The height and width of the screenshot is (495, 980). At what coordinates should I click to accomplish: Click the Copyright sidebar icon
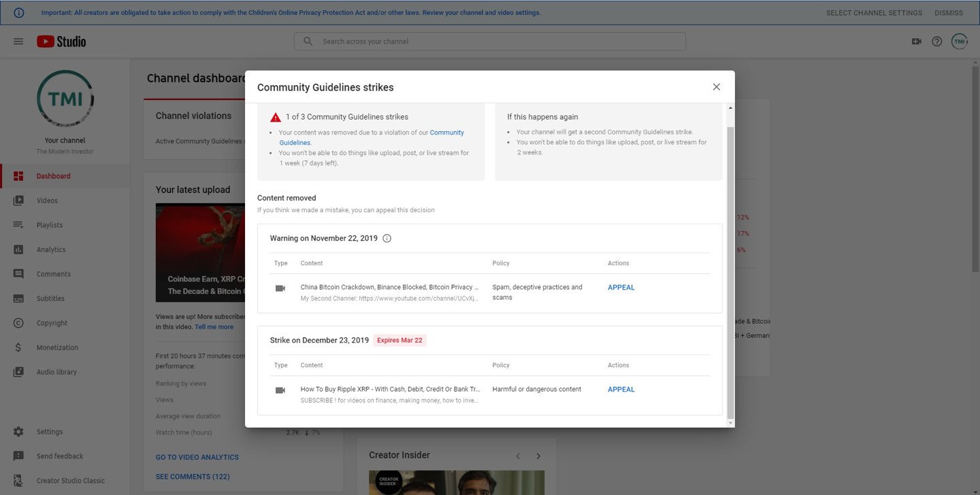click(x=18, y=323)
